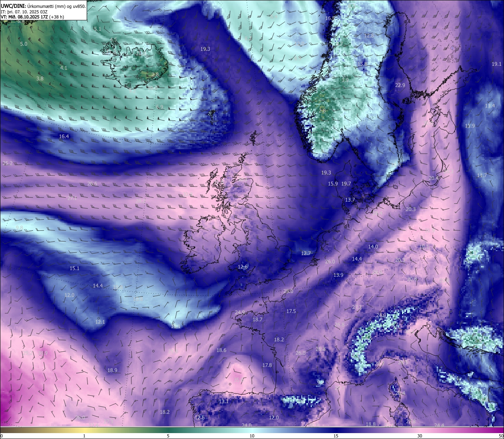Click the UWC/DINI title label
504x439 pixels.
coord(13,6)
